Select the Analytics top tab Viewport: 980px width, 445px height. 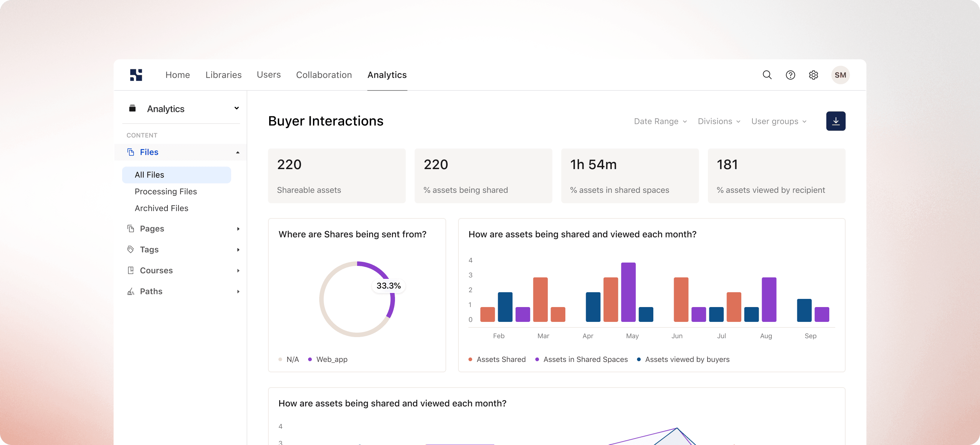click(387, 75)
